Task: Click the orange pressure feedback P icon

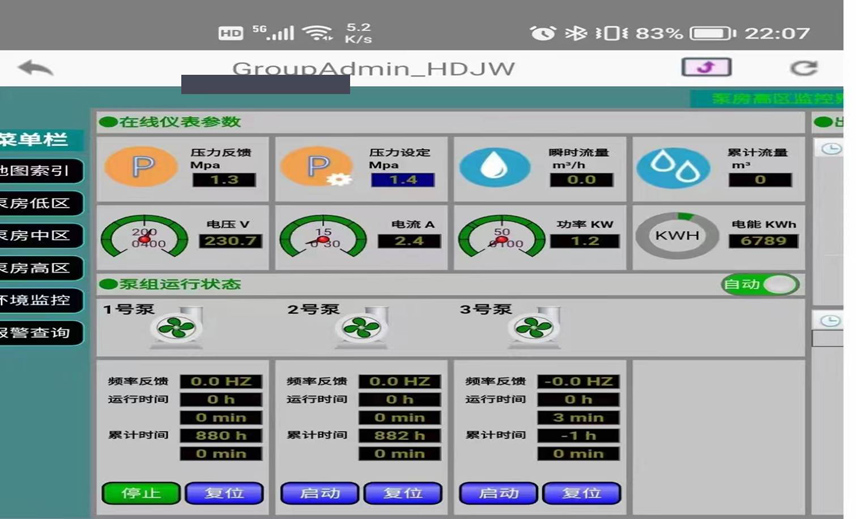Action: click(x=142, y=166)
